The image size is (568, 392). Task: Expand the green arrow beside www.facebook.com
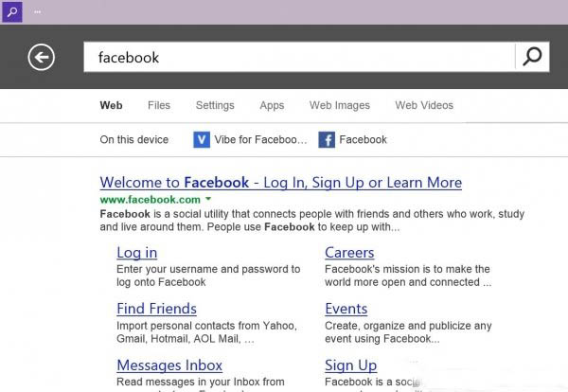point(208,199)
